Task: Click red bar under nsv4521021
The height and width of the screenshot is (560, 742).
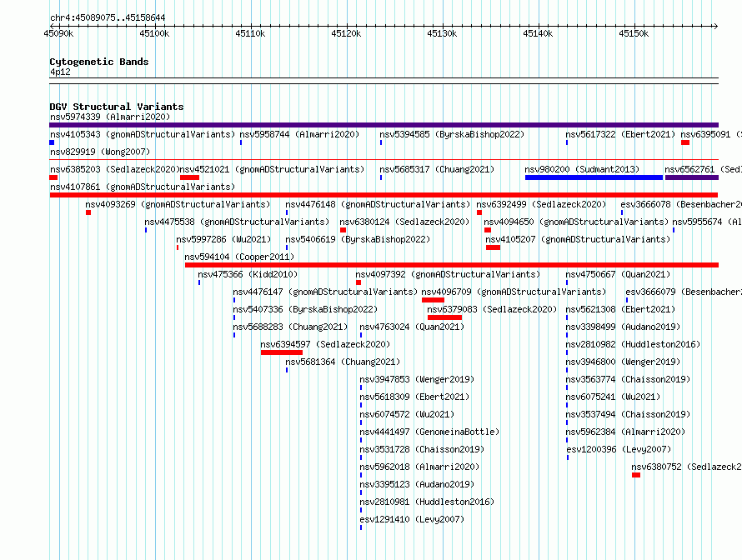Action: 189,177
